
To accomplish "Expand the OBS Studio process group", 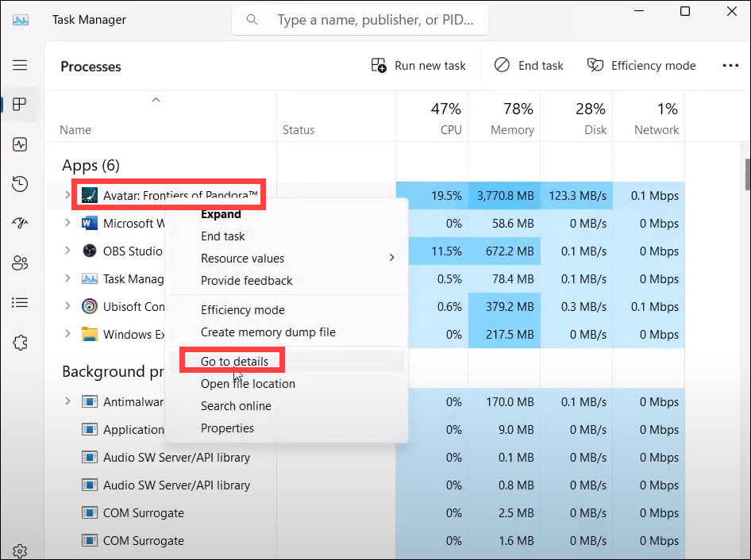I will (67, 251).
